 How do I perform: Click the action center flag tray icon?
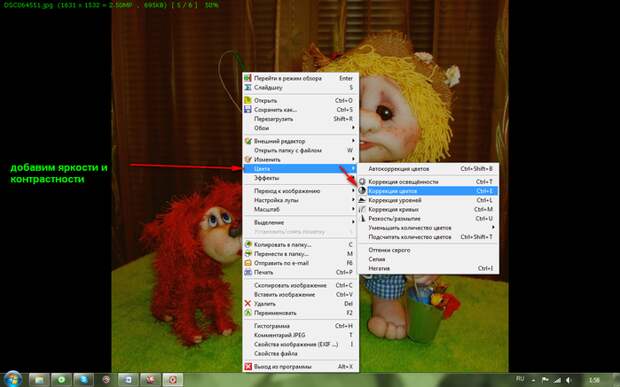click(x=545, y=380)
